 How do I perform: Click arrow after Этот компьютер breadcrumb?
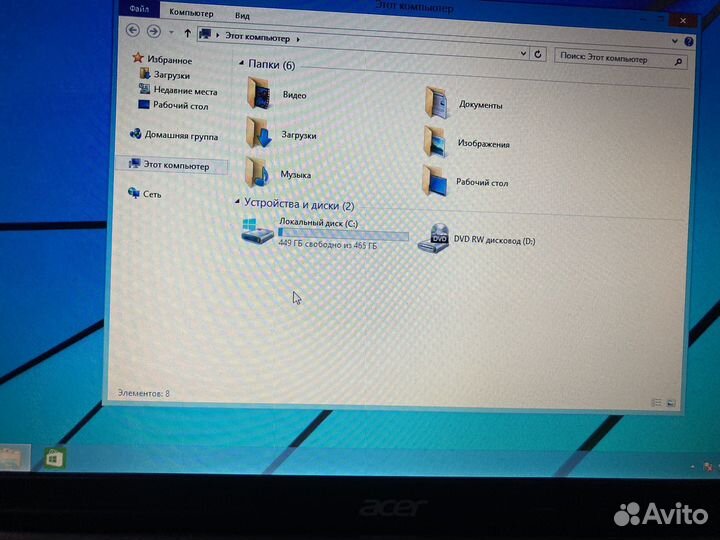(298, 39)
